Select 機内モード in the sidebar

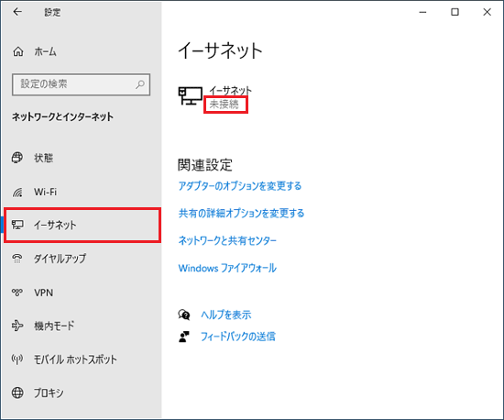tap(54, 326)
